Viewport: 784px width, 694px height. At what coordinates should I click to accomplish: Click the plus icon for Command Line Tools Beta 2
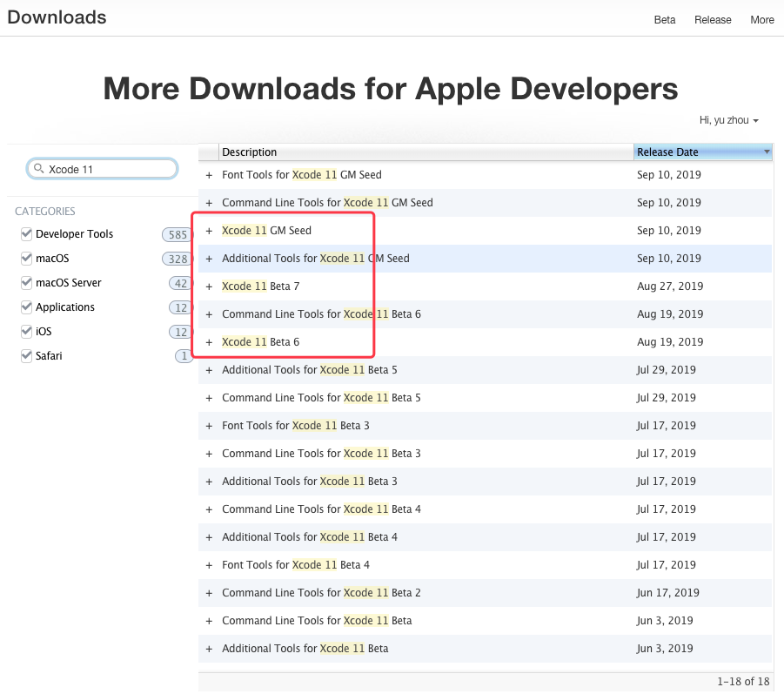tap(209, 592)
